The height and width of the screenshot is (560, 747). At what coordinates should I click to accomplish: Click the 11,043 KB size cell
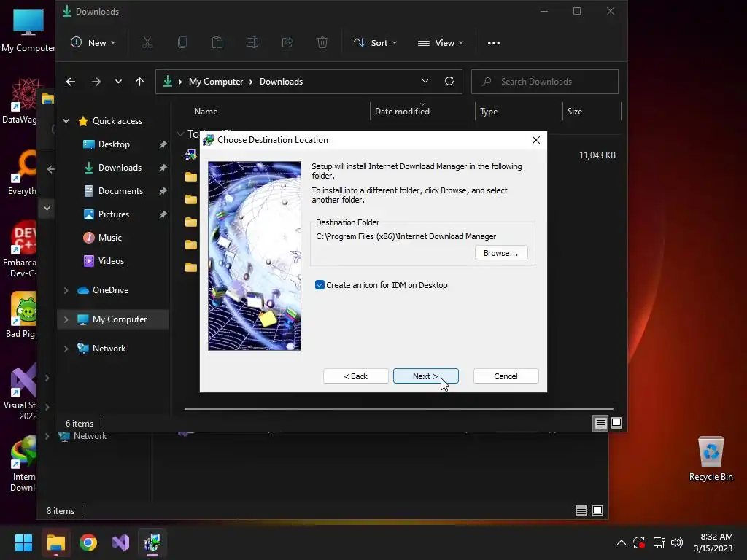point(597,155)
